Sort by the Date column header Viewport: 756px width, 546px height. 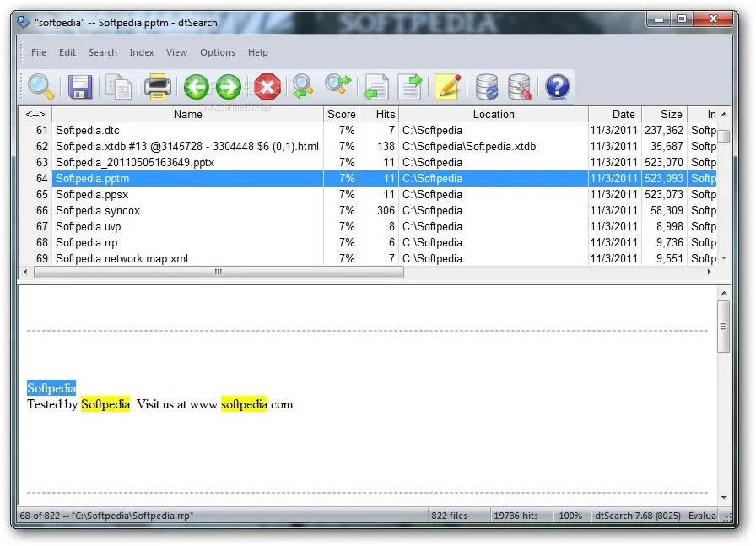coord(615,114)
